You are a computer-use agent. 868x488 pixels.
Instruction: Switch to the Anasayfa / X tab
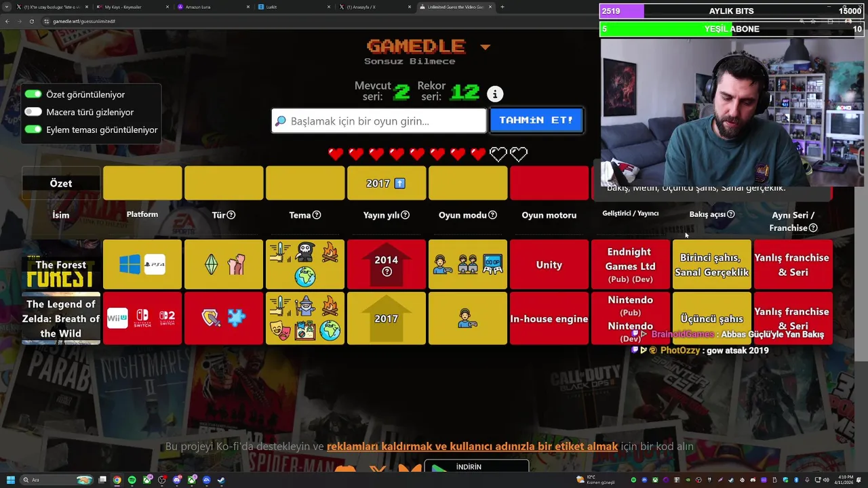click(374, 7)
